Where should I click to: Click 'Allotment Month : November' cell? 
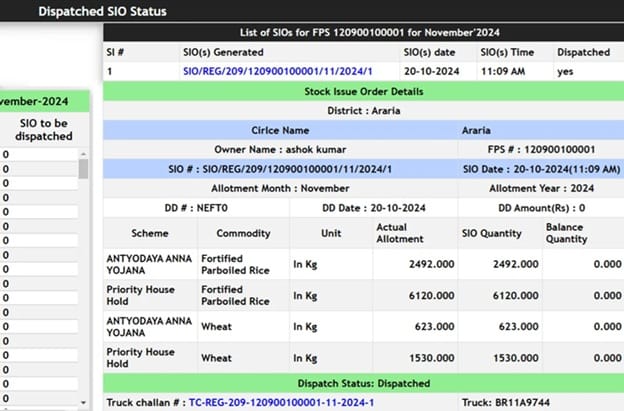(280, 188)
